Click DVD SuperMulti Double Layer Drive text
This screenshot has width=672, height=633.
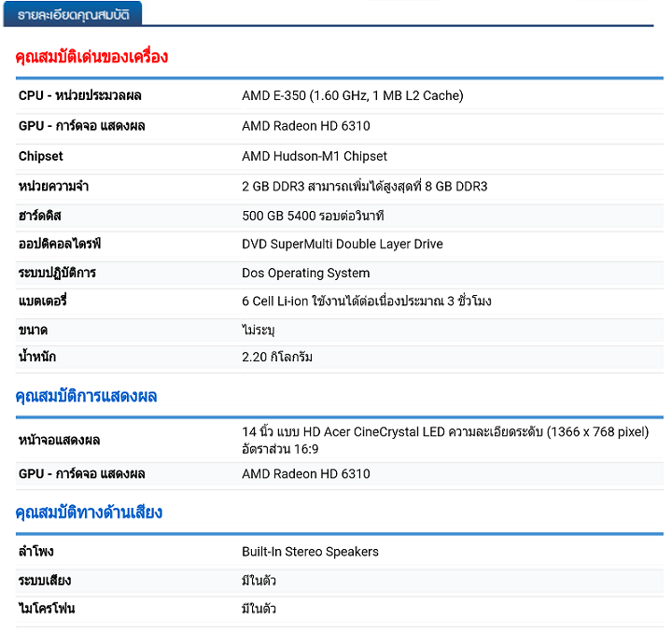point(342,244)
